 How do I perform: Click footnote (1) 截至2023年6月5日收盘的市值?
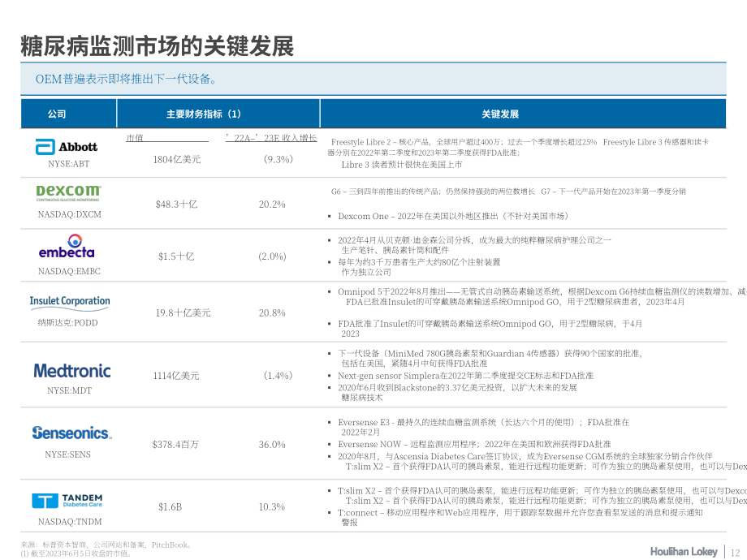76,554
